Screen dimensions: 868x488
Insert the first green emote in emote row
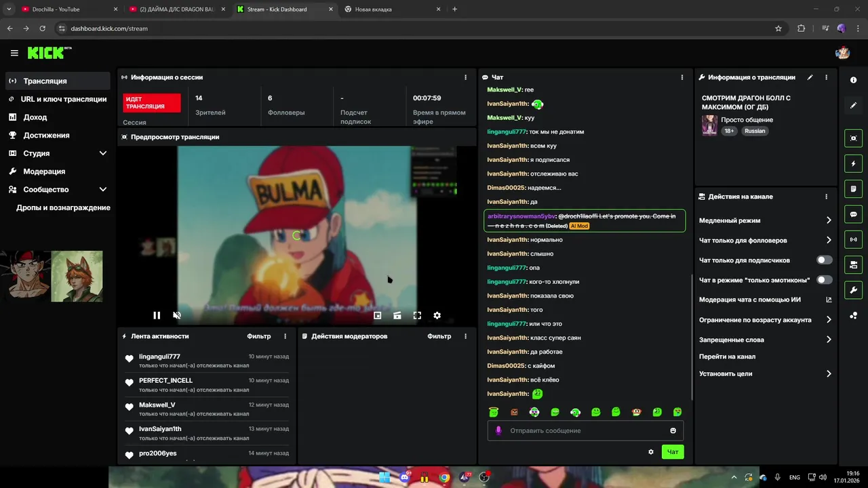pyautogui.click(x=494, y=412)
